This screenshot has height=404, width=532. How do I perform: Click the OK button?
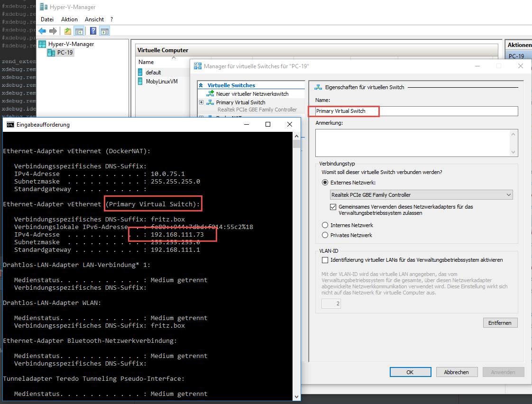[410, 372]
